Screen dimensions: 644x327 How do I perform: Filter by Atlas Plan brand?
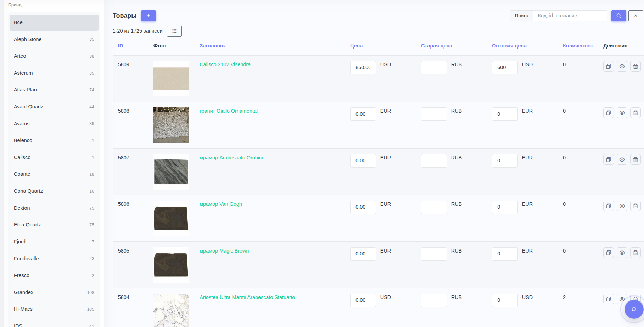tap(54, 90)
